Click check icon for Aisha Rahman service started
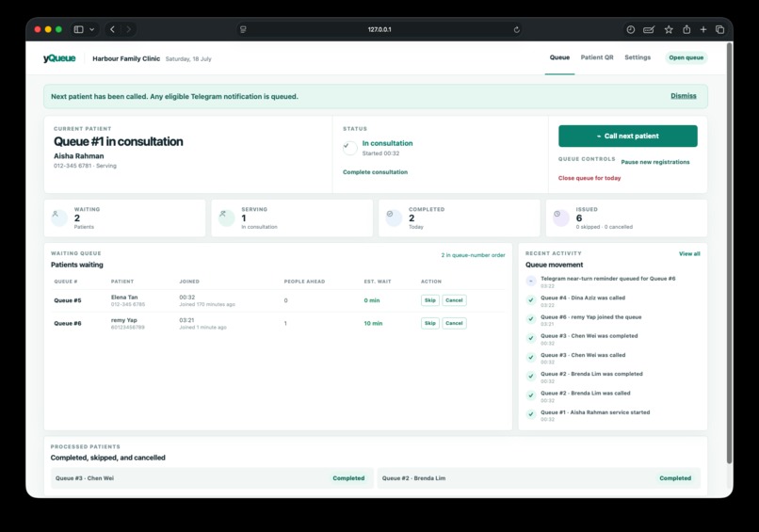Screen dimensions: 759x532 531,414
